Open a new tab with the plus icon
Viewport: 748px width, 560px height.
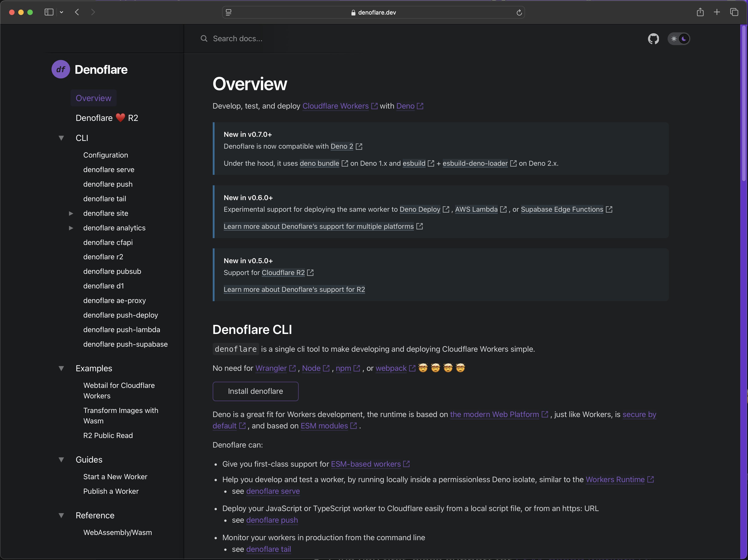[717, 12]
